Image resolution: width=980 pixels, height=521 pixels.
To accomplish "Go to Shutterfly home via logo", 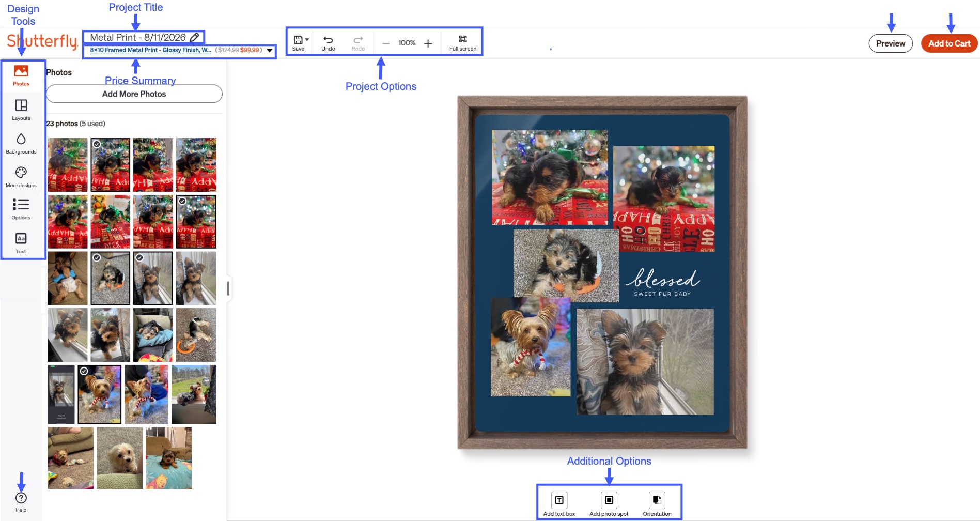I will point(42,41).
